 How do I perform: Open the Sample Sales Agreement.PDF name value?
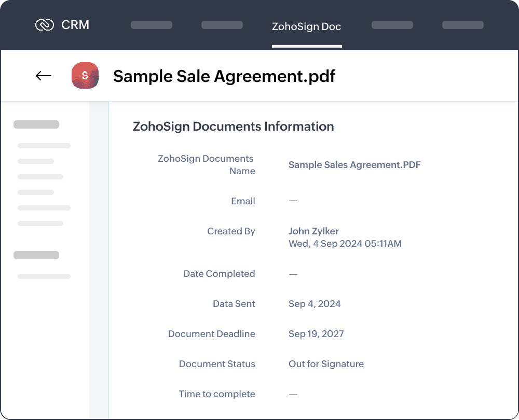click(x=354, y=165)
